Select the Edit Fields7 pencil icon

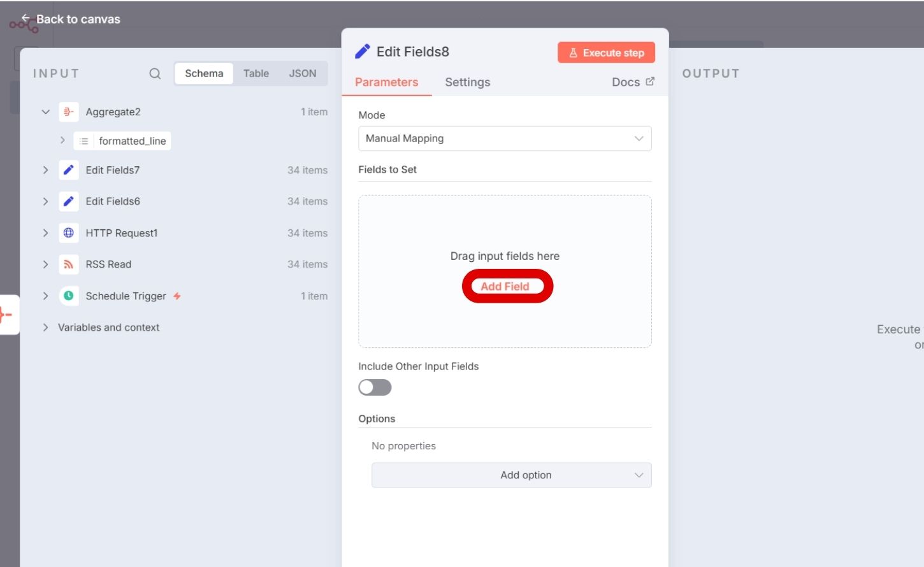click(69, 169)
